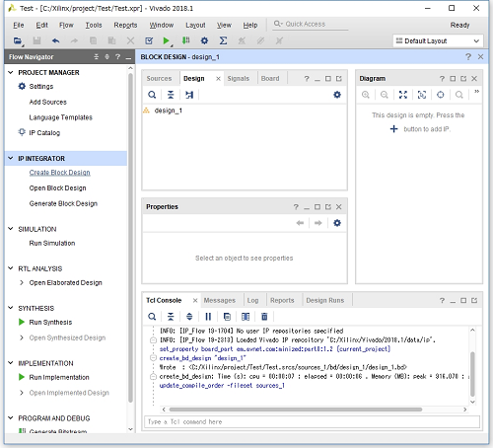The width and height of the screenshot is (493, 448).
Task: Click the Tcl command input field
Action: [312, 421]
